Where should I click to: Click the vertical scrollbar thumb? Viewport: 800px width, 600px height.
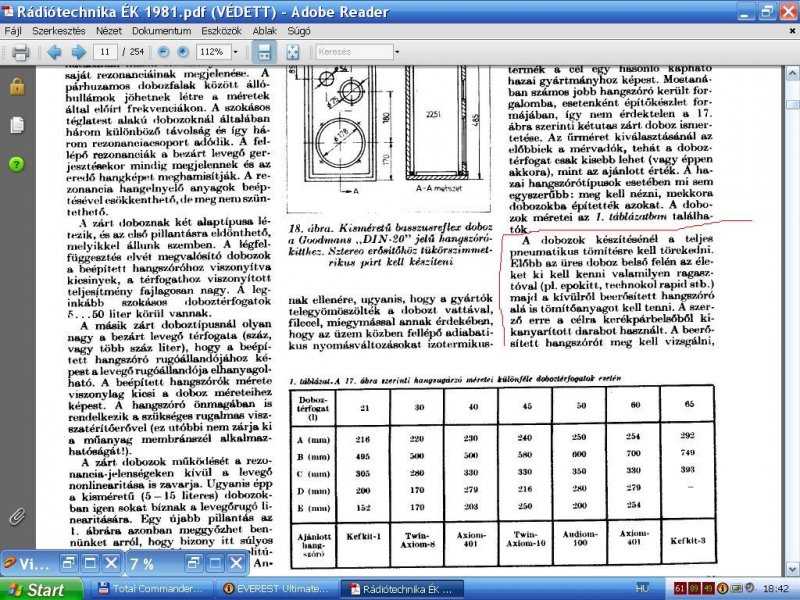(792, 105)
